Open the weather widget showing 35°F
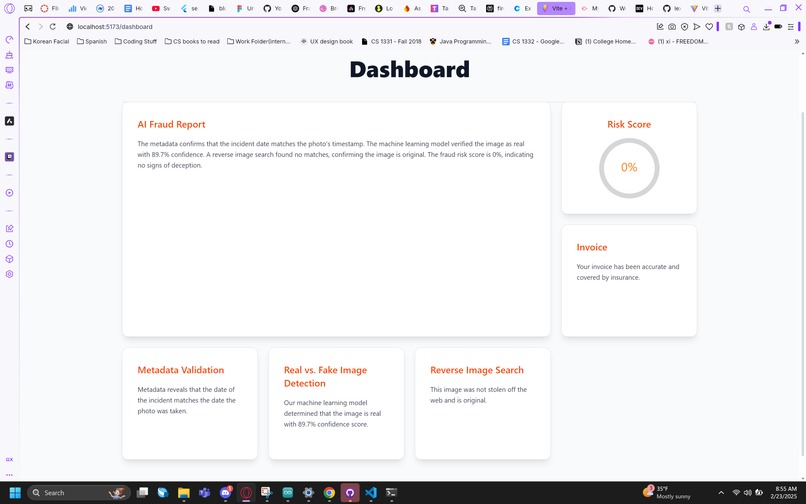 click(667, 493)
